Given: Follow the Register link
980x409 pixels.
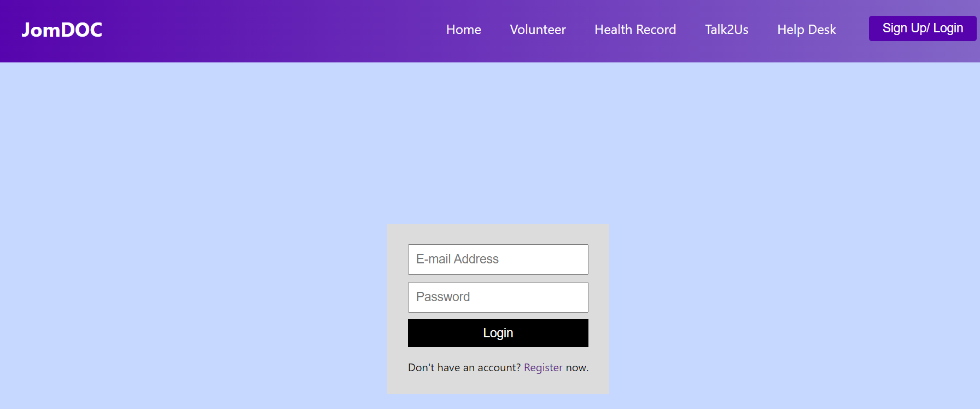Looking at the screenshot, I should coord(543,367).
